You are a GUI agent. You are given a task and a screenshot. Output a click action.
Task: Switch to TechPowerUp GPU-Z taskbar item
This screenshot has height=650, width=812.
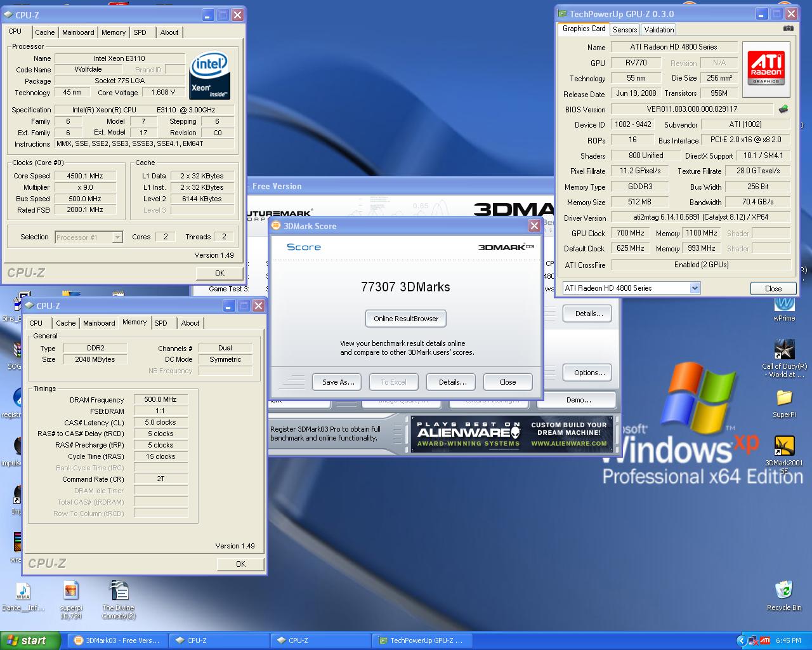pyautogui.click(x=421, y=640)
